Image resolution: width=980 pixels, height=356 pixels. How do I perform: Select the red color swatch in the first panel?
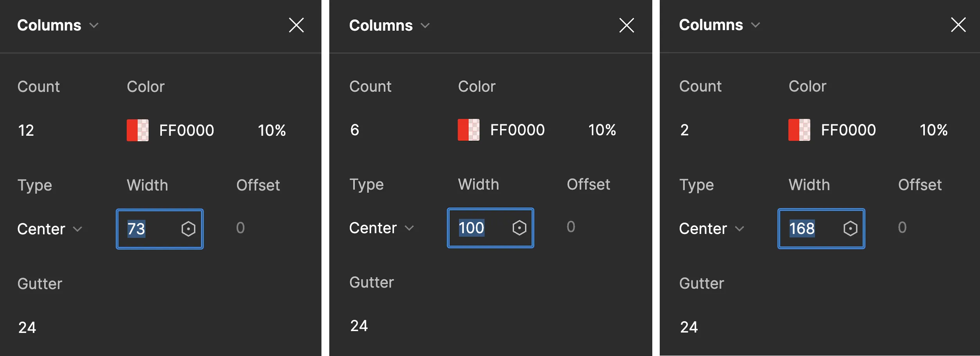point(138,130)
